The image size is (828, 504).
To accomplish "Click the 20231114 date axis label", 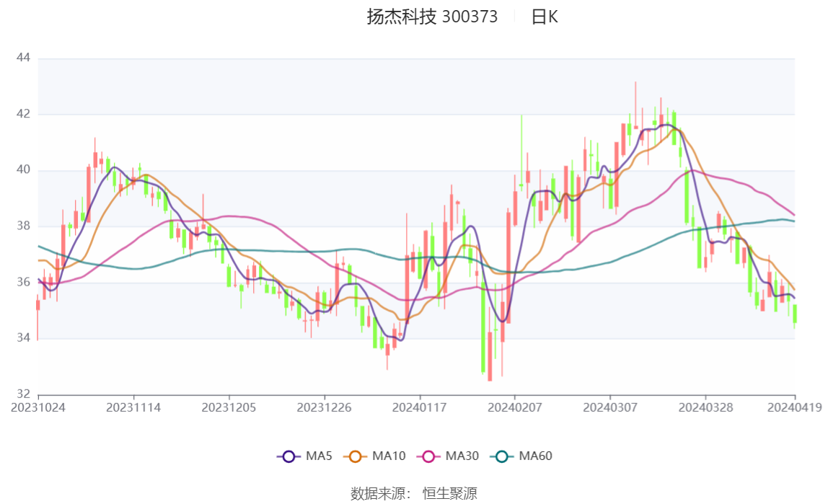I will 133,408.
